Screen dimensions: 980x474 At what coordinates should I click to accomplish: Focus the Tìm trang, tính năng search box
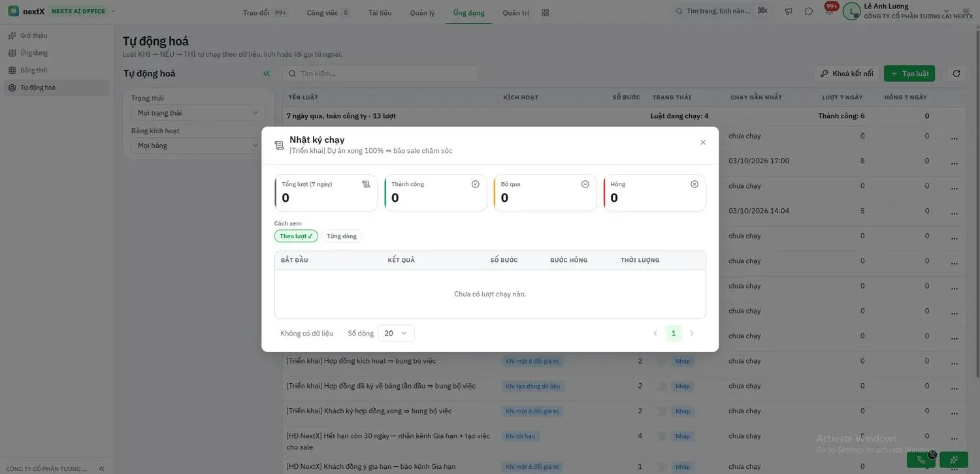pyautogui.click(x=722, y=11)
